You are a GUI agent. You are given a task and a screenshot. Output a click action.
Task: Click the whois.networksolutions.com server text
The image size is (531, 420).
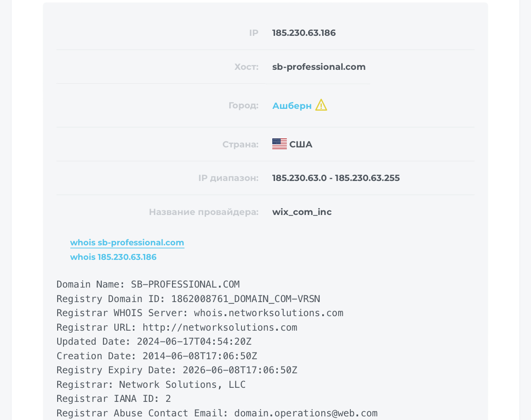click(x=269, y=313)
